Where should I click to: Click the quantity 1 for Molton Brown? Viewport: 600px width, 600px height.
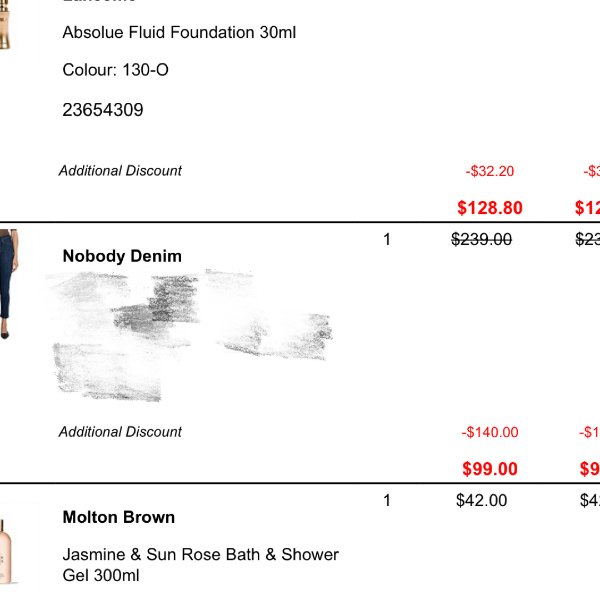[387, 501]
